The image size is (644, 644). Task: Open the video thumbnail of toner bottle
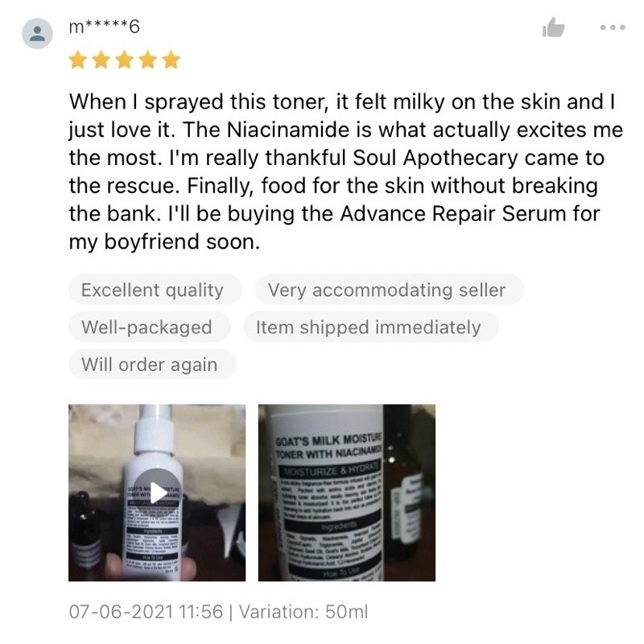tap(157, 493)
